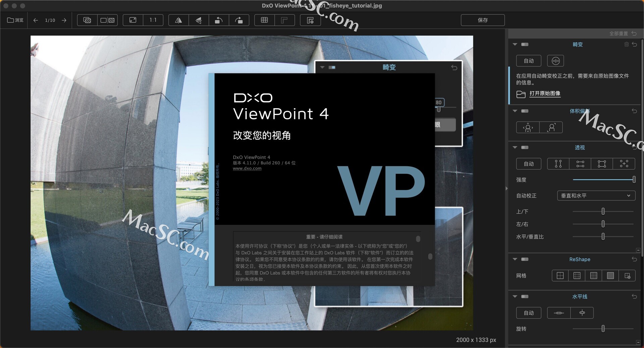Select the finest ReShape grid
This screenshot has height=348, width=644.
(x=610, y=276)
